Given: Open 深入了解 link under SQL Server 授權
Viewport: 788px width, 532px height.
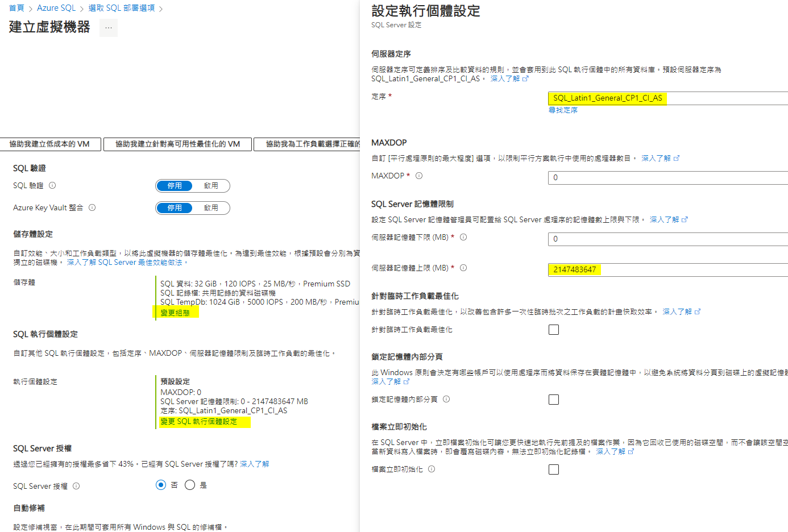Looking at the screenshot, I should tap(255, 464).
